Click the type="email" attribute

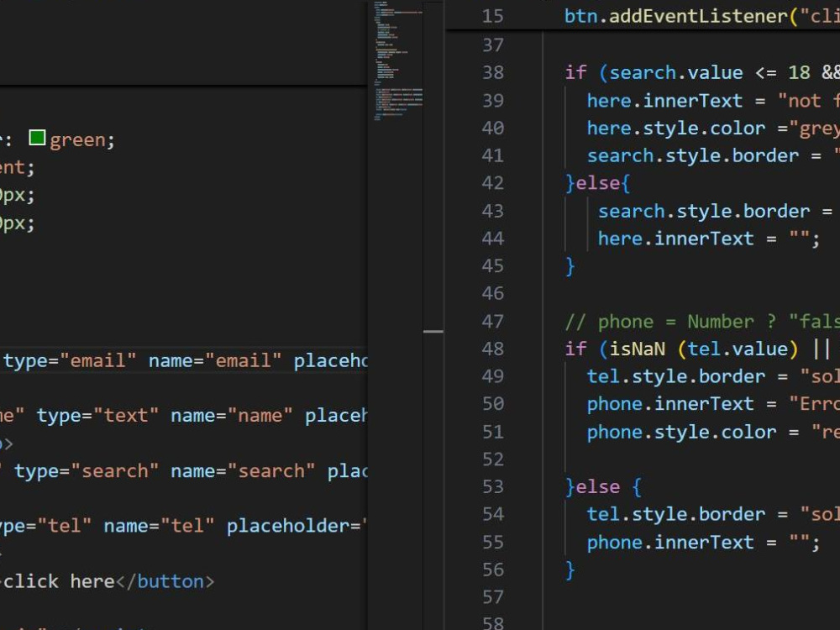[71, 360]
